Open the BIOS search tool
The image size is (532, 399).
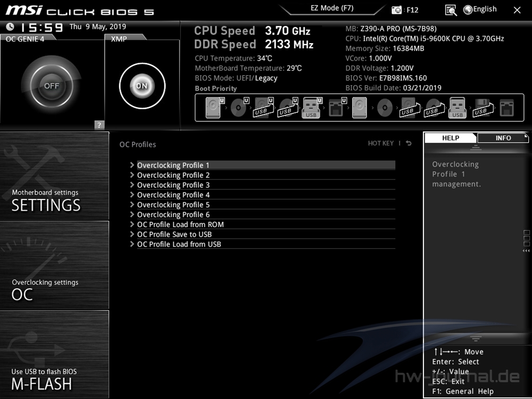451,10
